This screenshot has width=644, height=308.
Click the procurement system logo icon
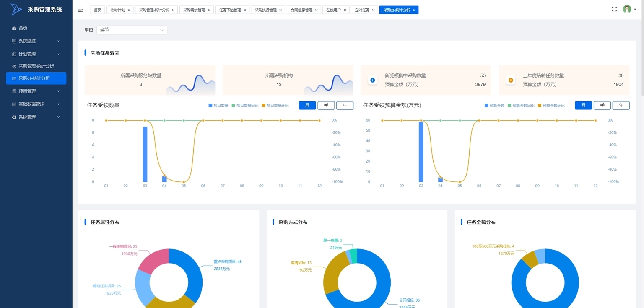[x=16, y=9]
